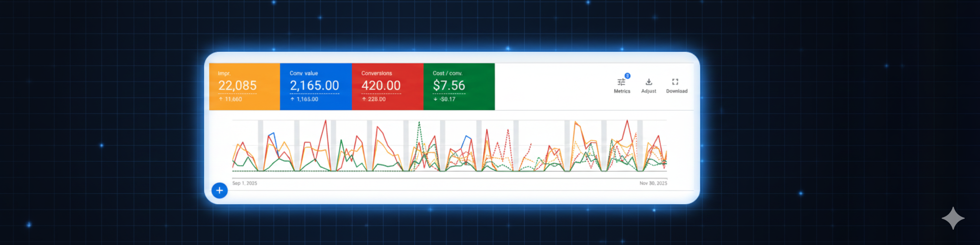
Task: Click the 1,165.00 change value
Action: click(307, 100)
